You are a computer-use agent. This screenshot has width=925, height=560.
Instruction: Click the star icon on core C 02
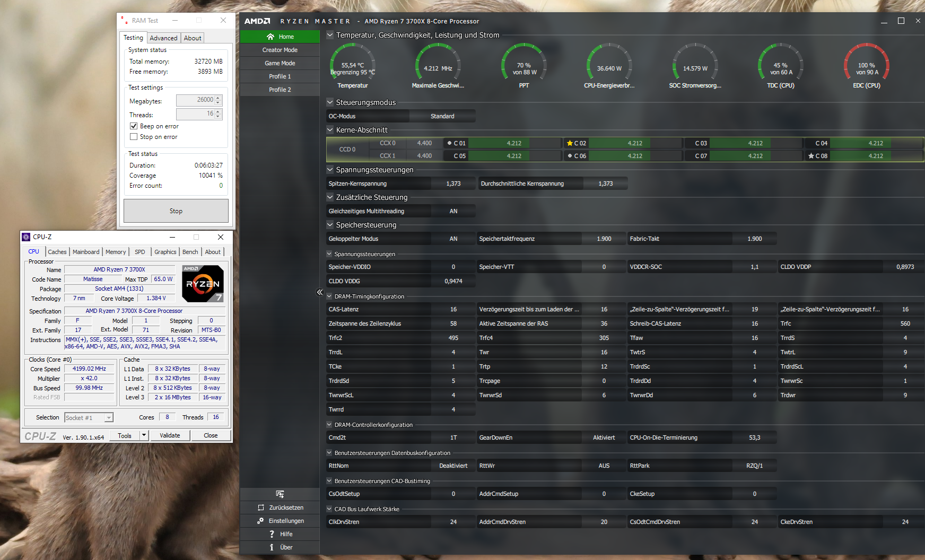[570, 143]
